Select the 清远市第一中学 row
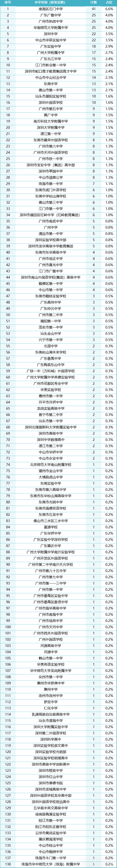 (58, 234)
